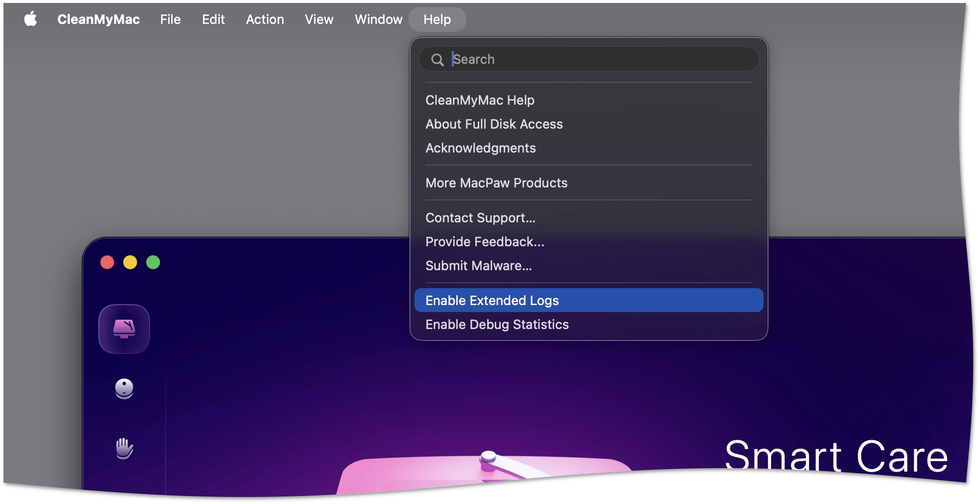Select Contact Support… menu item
980x504 pixels.
pos(589,218)
